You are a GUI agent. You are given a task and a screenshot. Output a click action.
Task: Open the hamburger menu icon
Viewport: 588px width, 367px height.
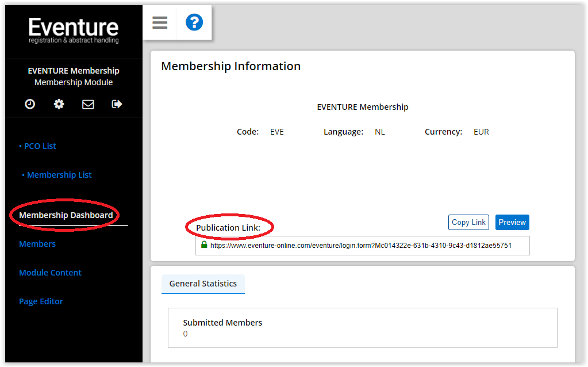coord(160,22)
